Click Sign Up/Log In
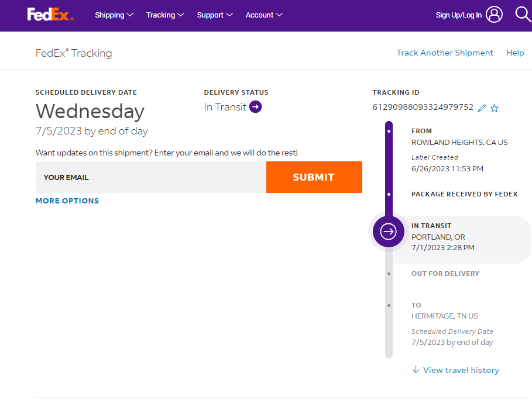This screenshot has height=401, width=532. (458, 15)
